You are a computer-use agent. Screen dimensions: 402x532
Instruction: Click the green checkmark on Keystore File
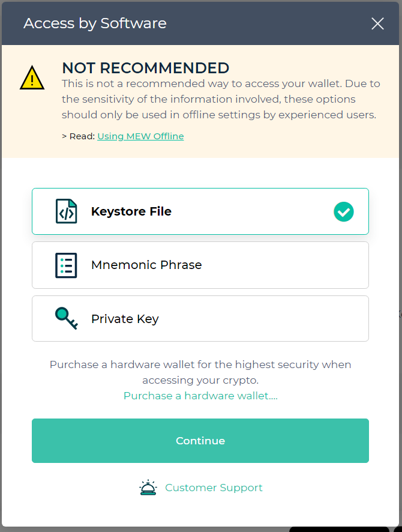(x=344, y=211)
